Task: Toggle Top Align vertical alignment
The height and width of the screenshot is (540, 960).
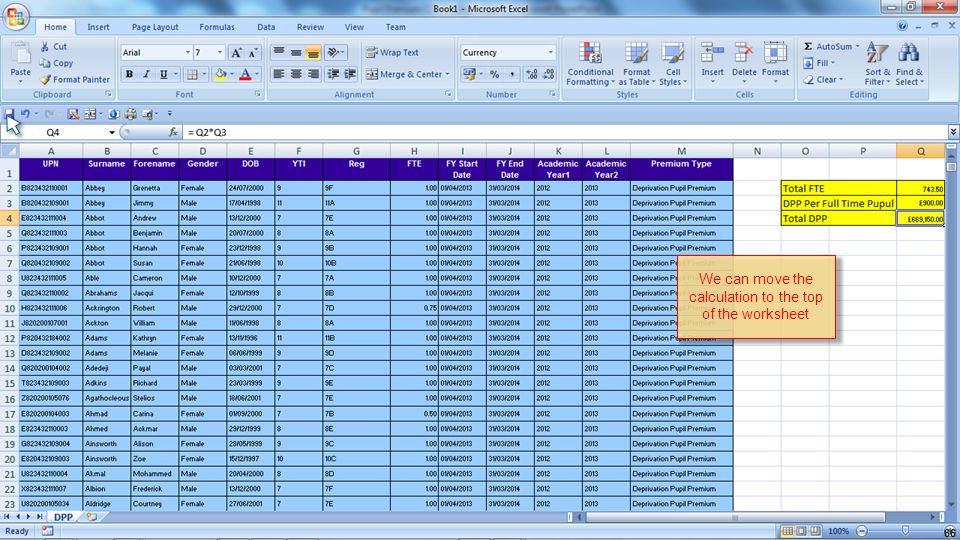Action: point(279,53)
